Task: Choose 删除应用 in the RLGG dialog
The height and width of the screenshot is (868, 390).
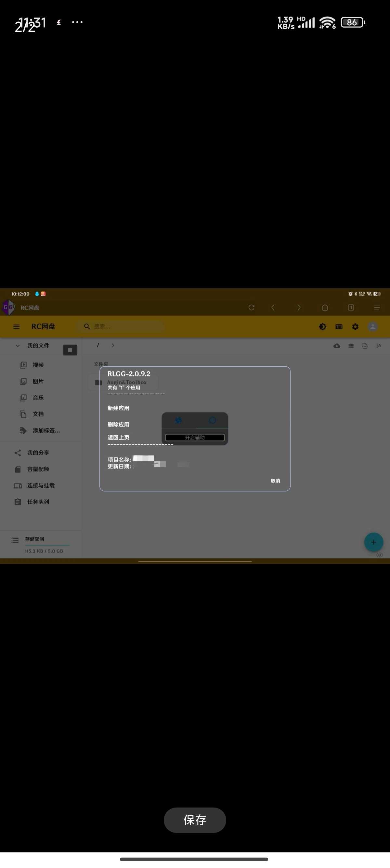Action: click(118, 425)
